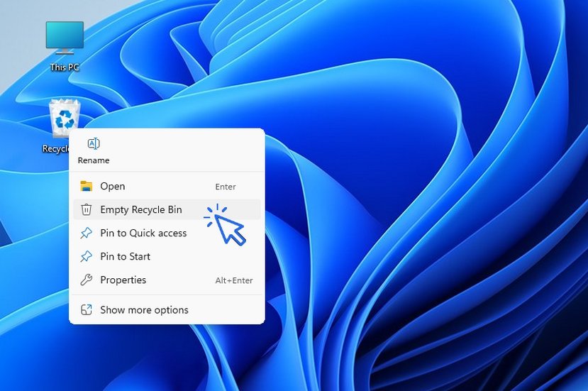Select the Recycle Bin desktop icon
The width and height of the screenshot is (588, 391).
(x=65, y=126)
